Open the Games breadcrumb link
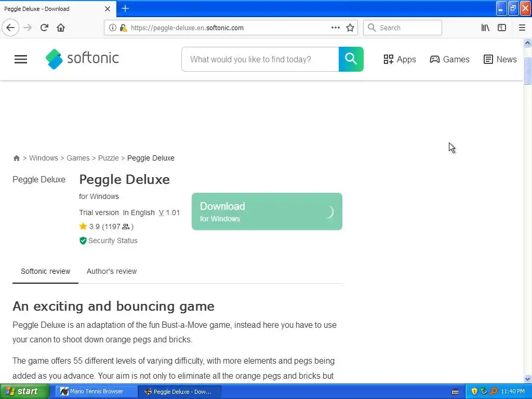Image resolution: width=532 pixels, height=399 pixels. pyautogui.click(x=78, y=158)
